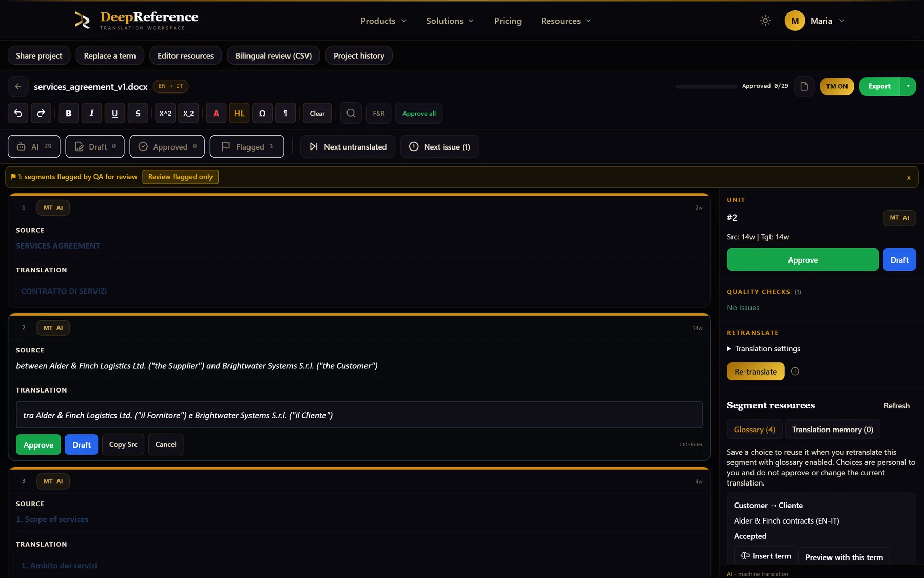Toggle the AI 29 segment filter
Viewport: 924px width, 578px height.
click(x=34, y=146)
